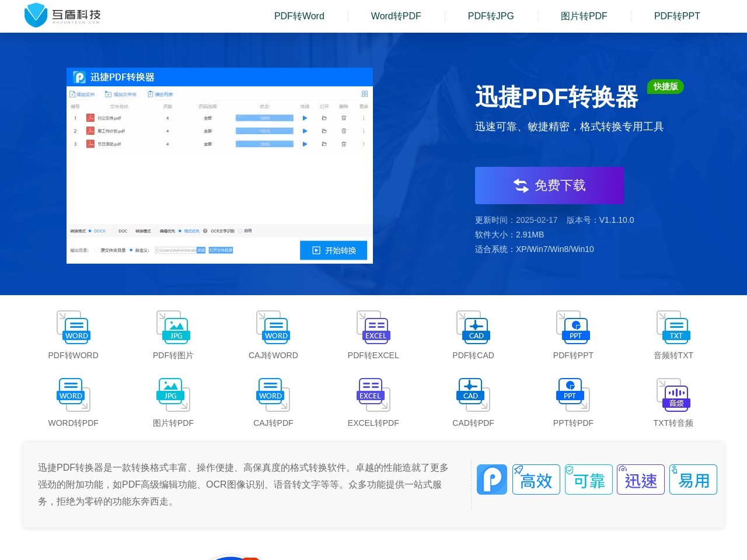Click more options dots for 办公文件.pdf
747x560 pixels.
[364, 118]
